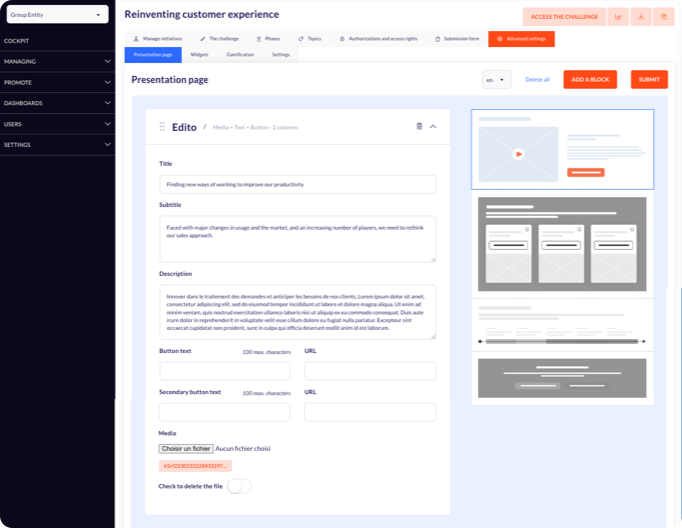Open the Submission form tab
The width and height of the screenshot is (682, 528).
click(x=457, y=39)
